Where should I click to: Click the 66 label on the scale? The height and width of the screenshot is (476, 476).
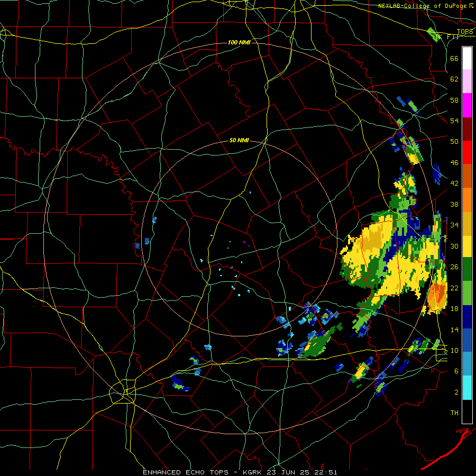pyautogui.click(x=454, y=58)
